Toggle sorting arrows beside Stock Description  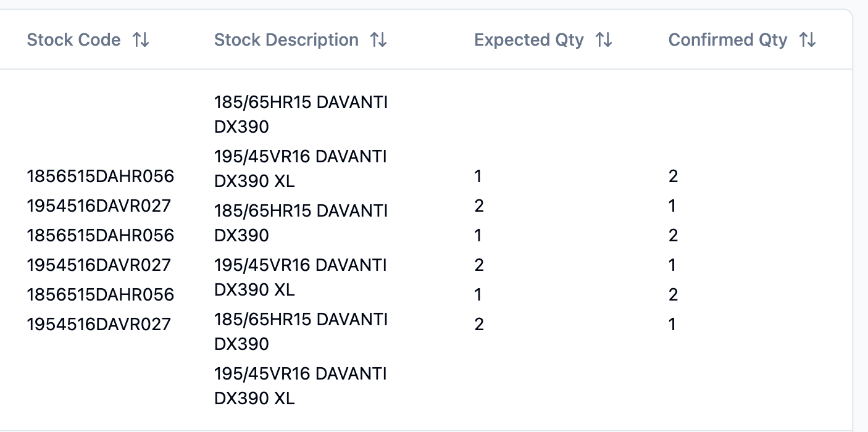(x=378, y=40)
